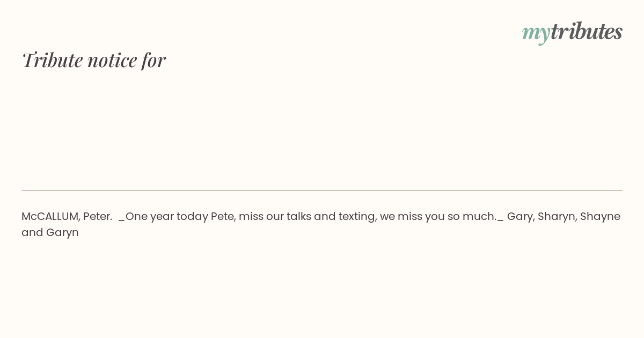Click the phrase 'One year today'

click(166, 216)
